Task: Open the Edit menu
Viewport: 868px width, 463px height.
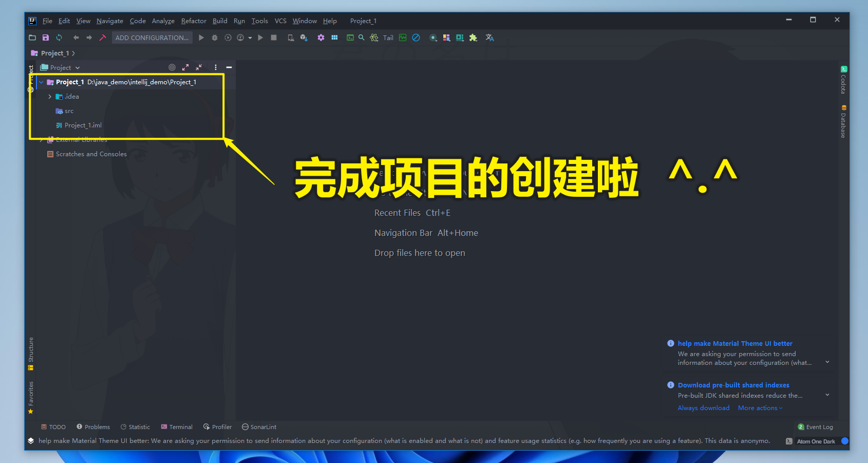Action: tap(64, 21)
